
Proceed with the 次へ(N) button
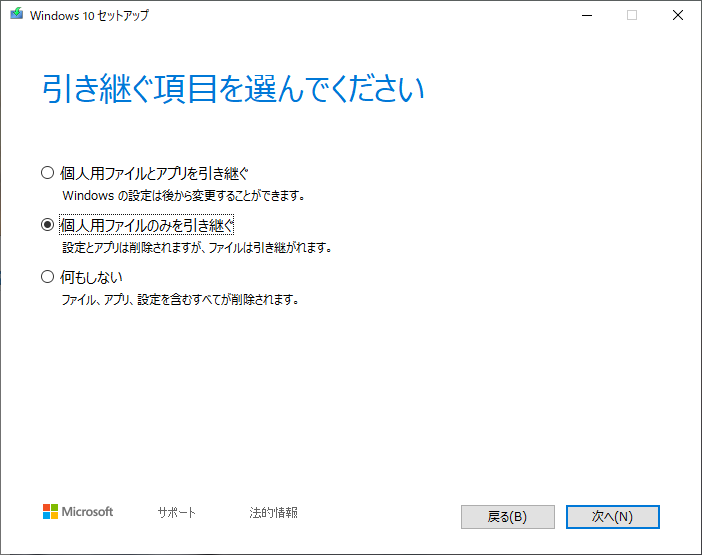pyautogui.click(x=612, y=516)
